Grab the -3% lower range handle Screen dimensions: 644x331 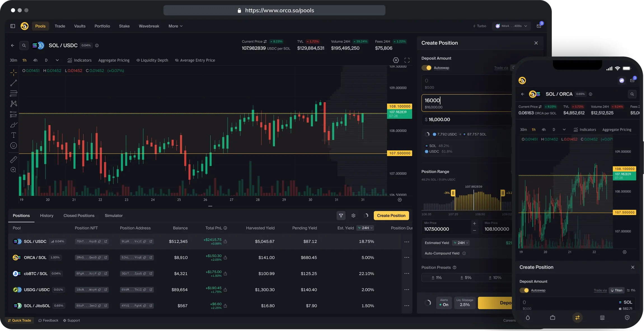click(453, 193)
